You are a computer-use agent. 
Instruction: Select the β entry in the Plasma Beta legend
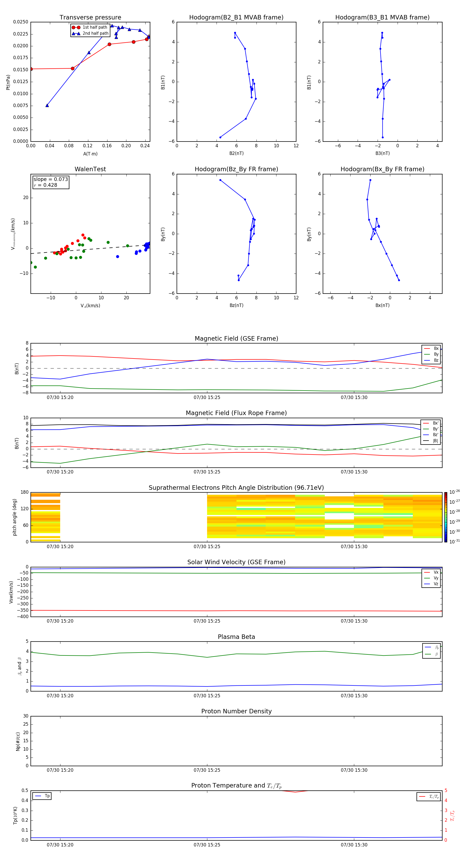click(x=431, y=654)
